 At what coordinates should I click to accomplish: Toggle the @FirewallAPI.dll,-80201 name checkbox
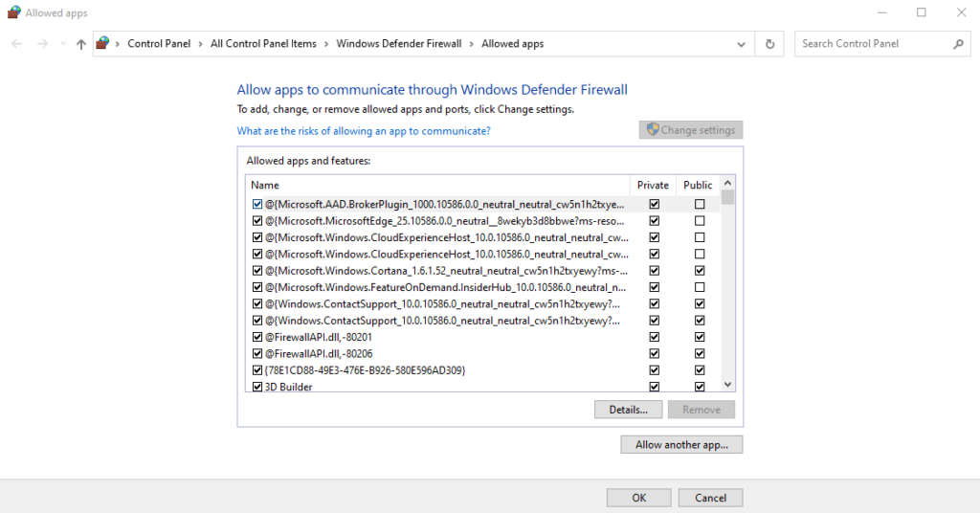[256, 337]
